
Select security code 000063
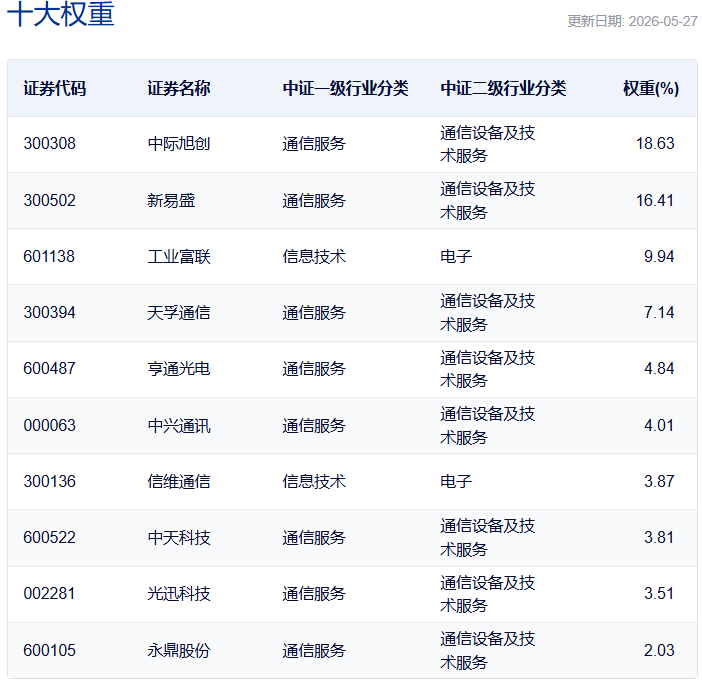(x=50, y=425)
